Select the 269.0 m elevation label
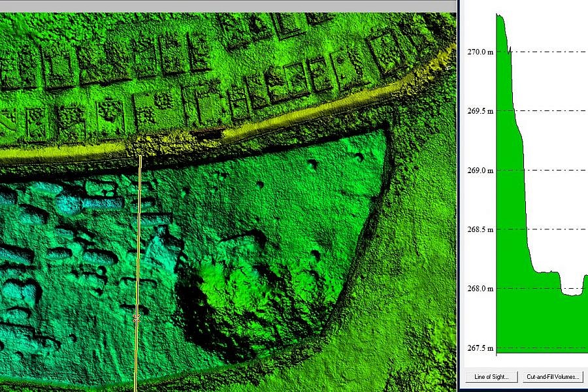The height and width of the screenshot is (392, 588). [480, 171]
